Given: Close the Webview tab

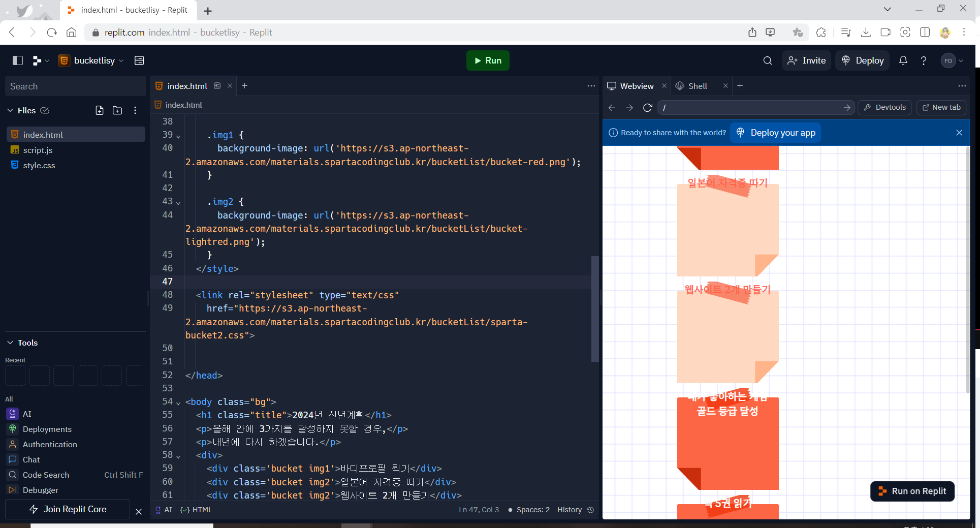Looking at the screenshot, I should coord(664,86).
